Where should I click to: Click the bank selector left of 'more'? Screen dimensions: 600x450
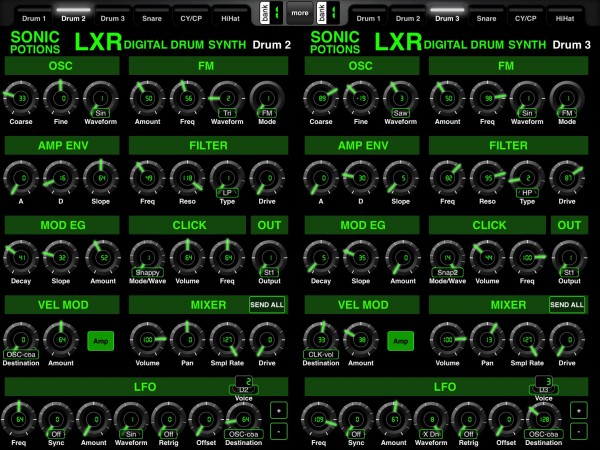point(271,13)
